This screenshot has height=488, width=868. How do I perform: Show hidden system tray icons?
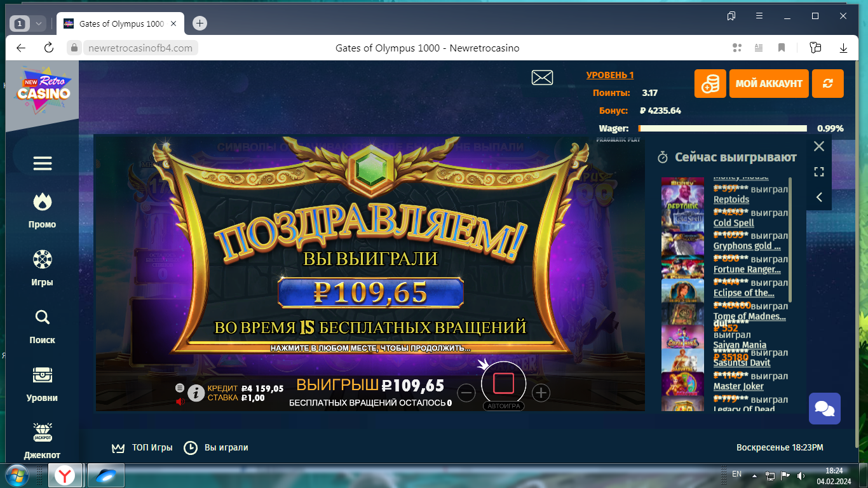pos(754,475)
